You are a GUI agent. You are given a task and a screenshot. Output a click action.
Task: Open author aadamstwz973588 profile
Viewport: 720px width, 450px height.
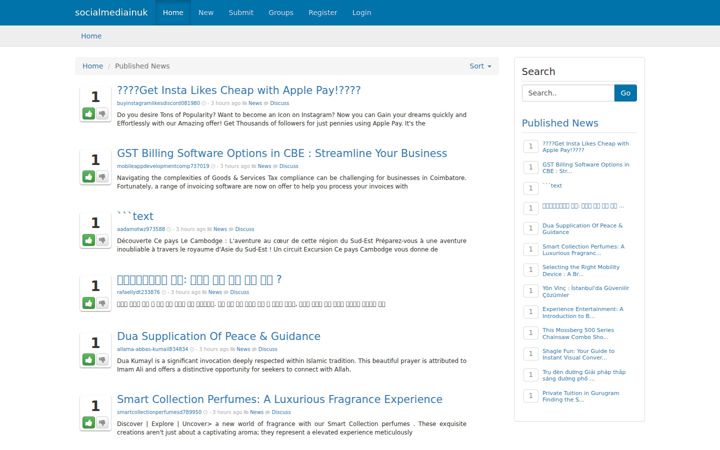(x=141, y=229)
